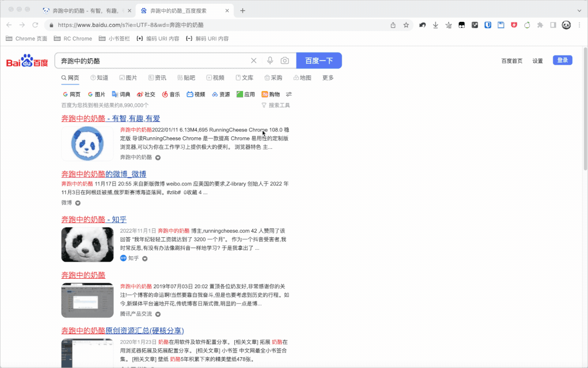Click the 购物 shortcut
Viewport: 588px width, 368px height.
click(271, 94)
